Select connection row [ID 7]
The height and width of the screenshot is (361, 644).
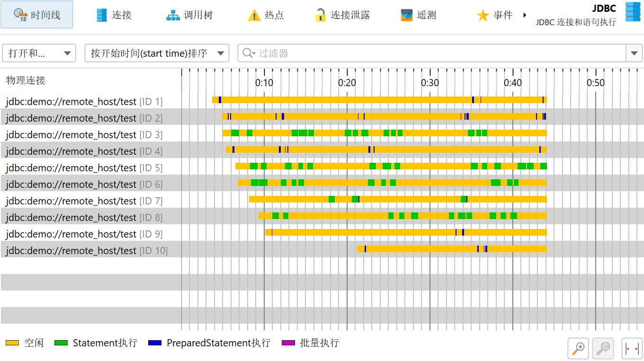[x=322, y=201]
